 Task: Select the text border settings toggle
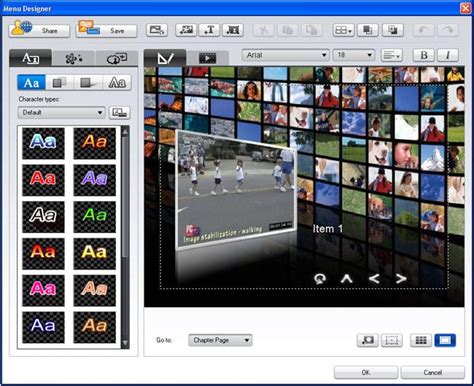click(88, 82)
